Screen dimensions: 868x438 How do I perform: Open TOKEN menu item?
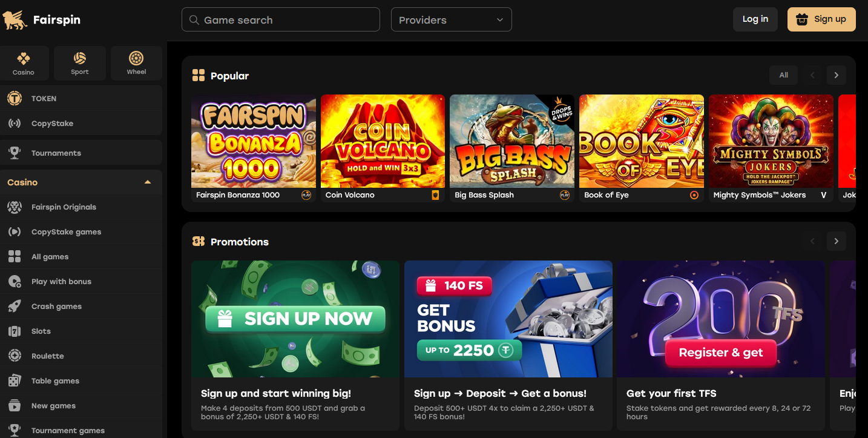81,98
